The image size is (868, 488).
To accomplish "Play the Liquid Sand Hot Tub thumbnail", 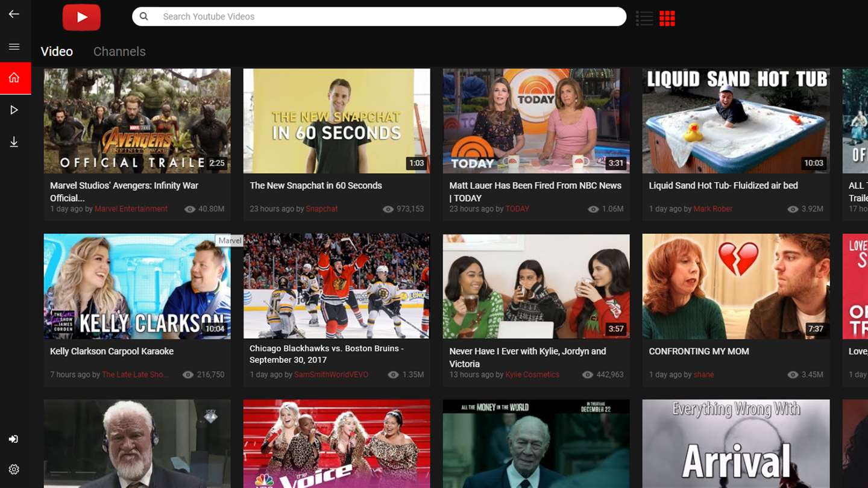I will [x=735, y=120].
